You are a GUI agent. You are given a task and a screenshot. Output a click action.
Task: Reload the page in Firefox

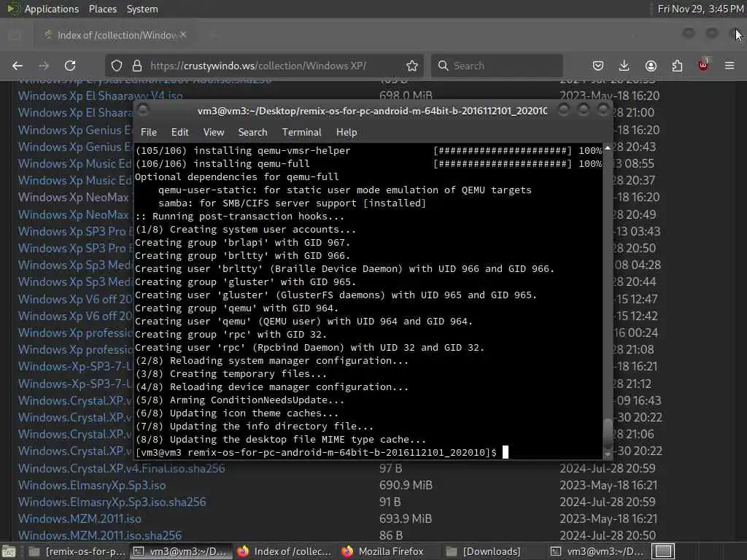click(70, 66)
